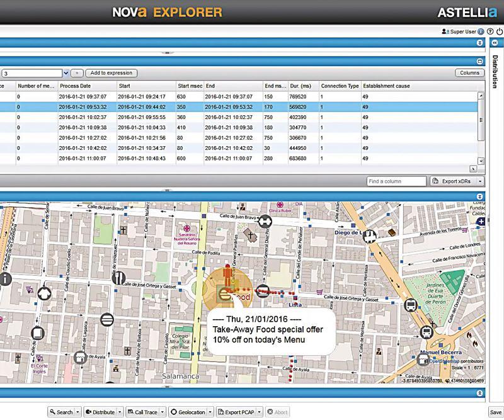Open the Export PCAP dropdown arrow

pos(260,412)
